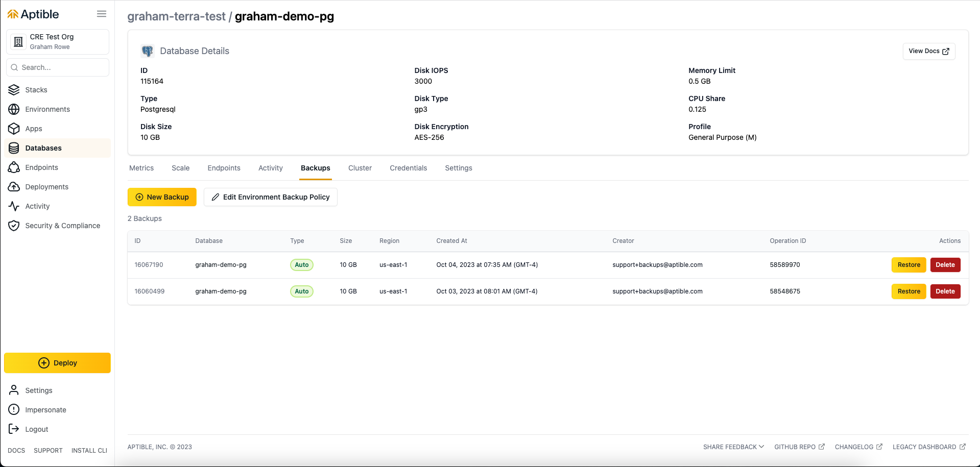Click the Activity pulse icon in sidebar

point(14,206)
